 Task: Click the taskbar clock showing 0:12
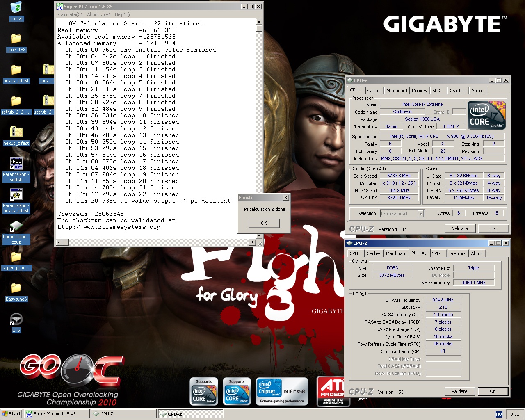[515, 414]
